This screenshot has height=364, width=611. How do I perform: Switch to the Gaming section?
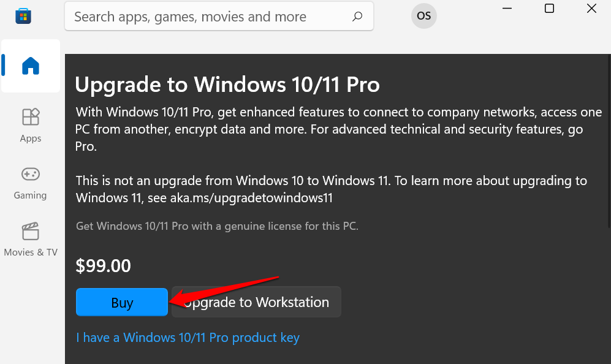point(31,183)
